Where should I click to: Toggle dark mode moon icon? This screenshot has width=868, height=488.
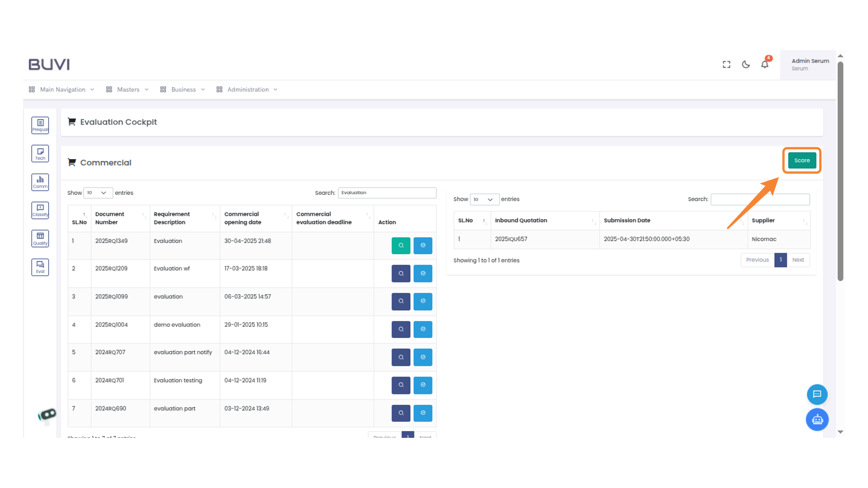point(746,65)
